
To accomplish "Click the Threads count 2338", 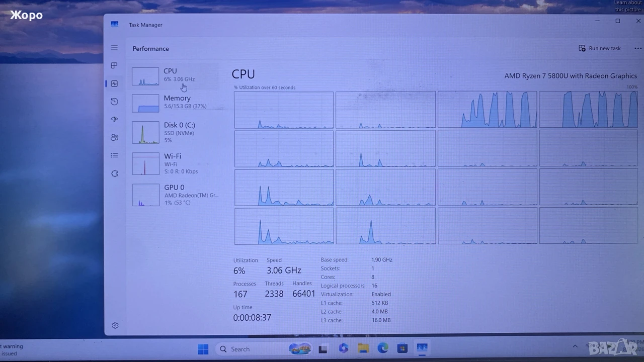I will [274, 294].
